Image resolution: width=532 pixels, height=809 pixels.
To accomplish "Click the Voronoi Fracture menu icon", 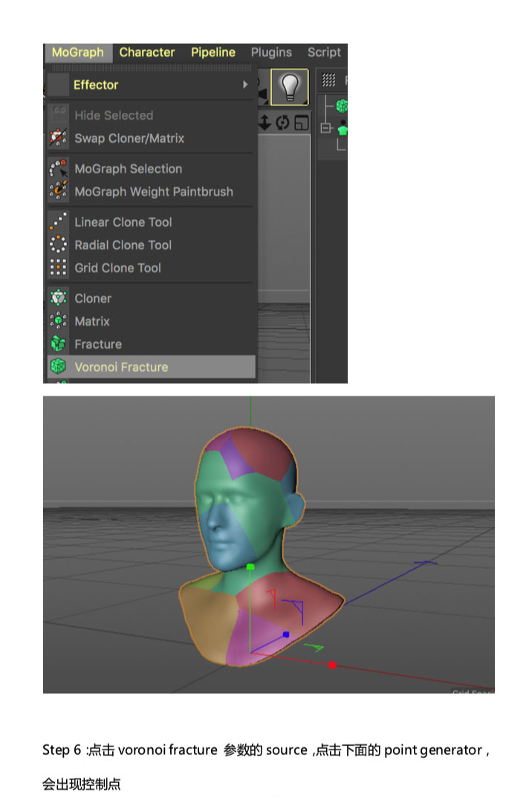I will pos(58,367).
